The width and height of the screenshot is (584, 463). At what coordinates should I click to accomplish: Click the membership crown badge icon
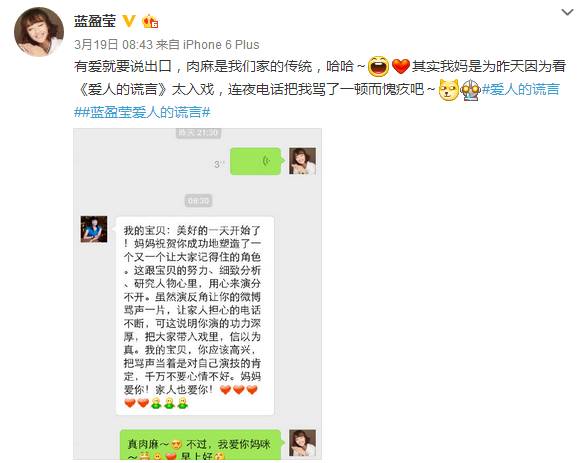[x=150, y=21]
